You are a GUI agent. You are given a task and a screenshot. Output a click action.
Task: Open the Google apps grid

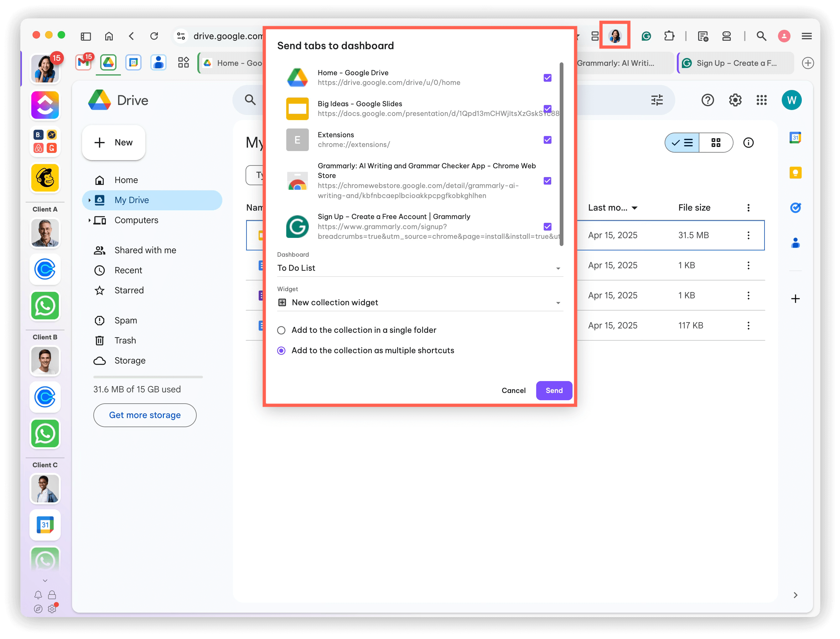click(x=761, y=100)
